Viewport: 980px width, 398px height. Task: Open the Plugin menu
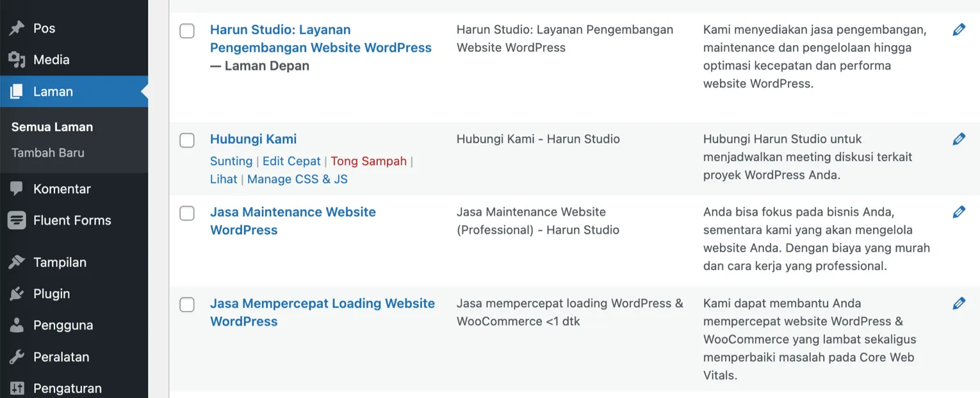click(x=74, y=294)
